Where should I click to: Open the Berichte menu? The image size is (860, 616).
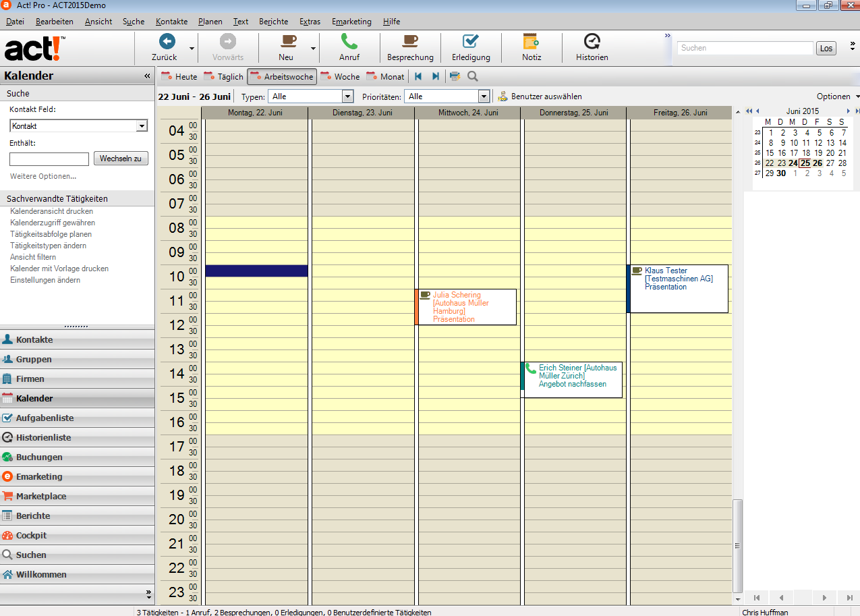point(273,22)
